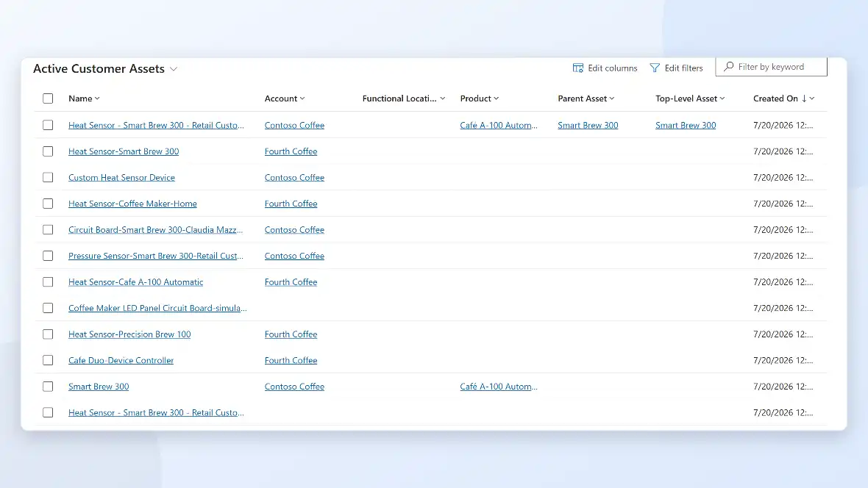Open the Coffee Maker LED Panel Circuit Board asset

click(157, 308)
